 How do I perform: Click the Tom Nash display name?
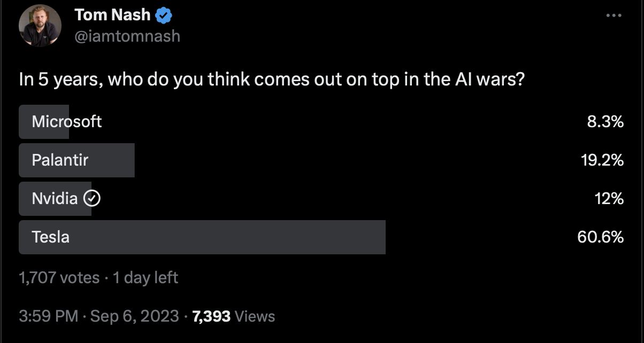(x=113, y=15)
